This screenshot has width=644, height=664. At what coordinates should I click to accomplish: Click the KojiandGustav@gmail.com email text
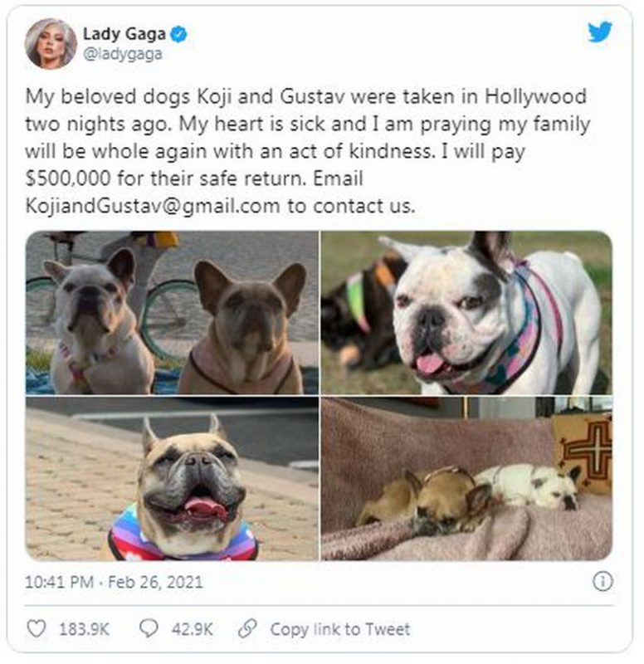coord(153,206)
